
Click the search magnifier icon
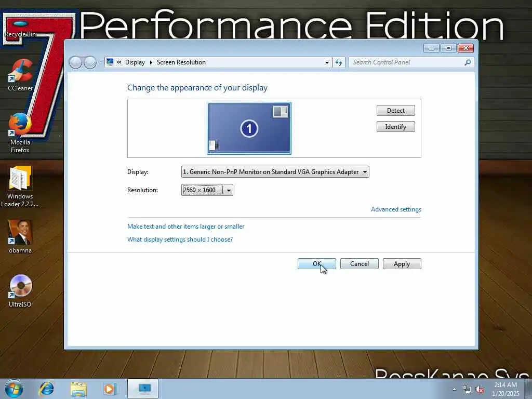pyautogui.click(x=468, y=62)
